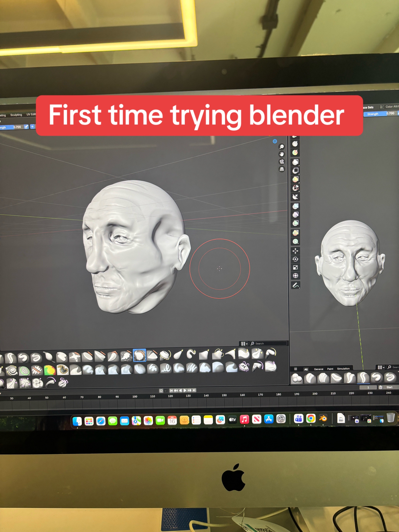
Task: Activate the Move transform tool
Action: click(295, 251)
